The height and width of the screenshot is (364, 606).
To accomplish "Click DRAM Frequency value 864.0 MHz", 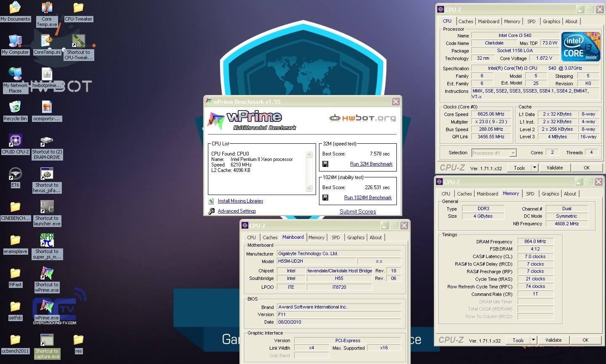I will pyautogui.click(x=535, y=241).
